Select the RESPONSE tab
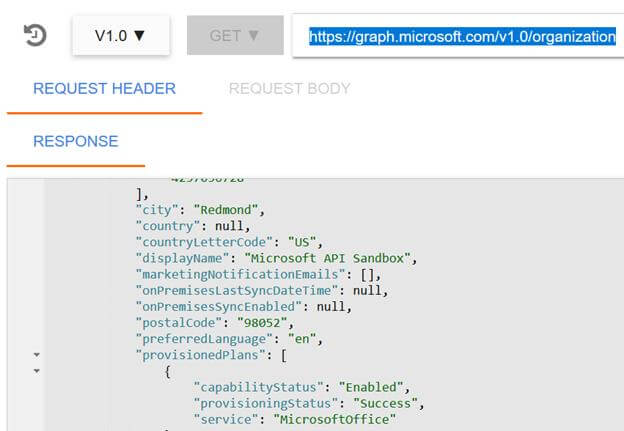624x431 pixels. pos(76,141)
